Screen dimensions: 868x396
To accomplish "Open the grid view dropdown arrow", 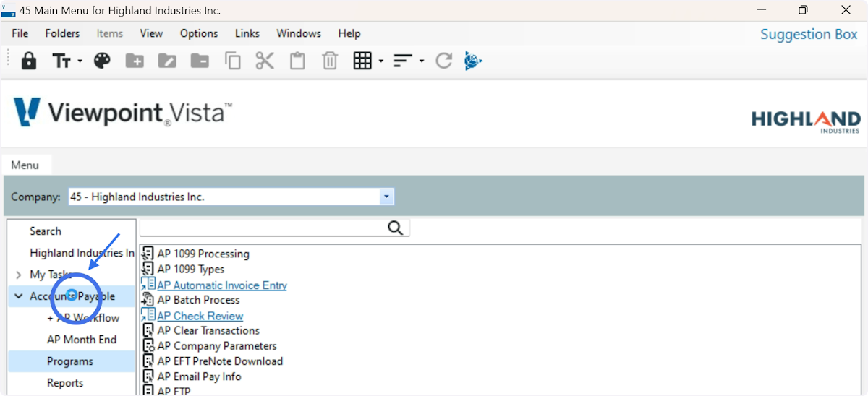I will [x=380, y=61].
